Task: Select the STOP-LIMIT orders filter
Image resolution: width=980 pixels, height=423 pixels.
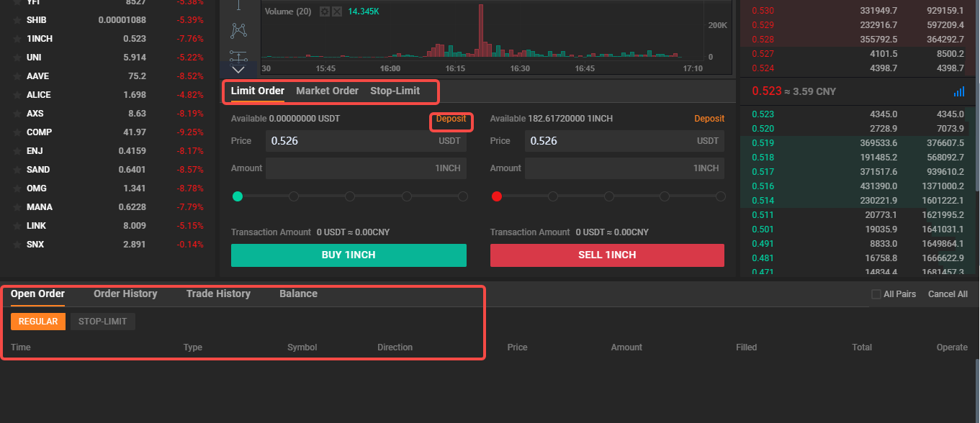Action: (x=102, y=322)
